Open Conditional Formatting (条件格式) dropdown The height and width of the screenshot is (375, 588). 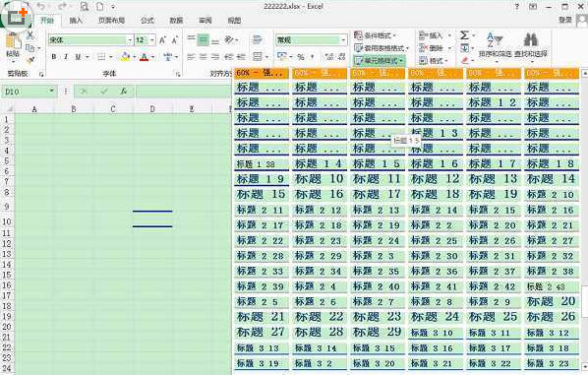tap(375, 35)
